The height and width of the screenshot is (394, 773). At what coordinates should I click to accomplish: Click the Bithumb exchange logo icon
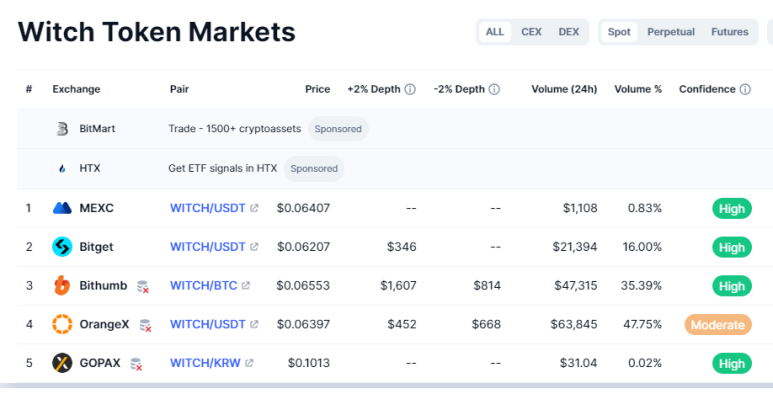click(62, 286)
